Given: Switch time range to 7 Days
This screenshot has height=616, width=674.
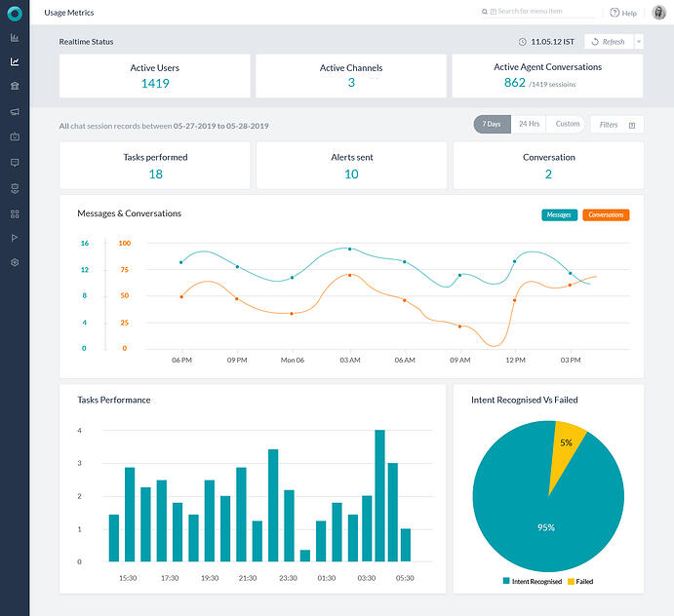Looking at the screenshot, I should [493, 124].
